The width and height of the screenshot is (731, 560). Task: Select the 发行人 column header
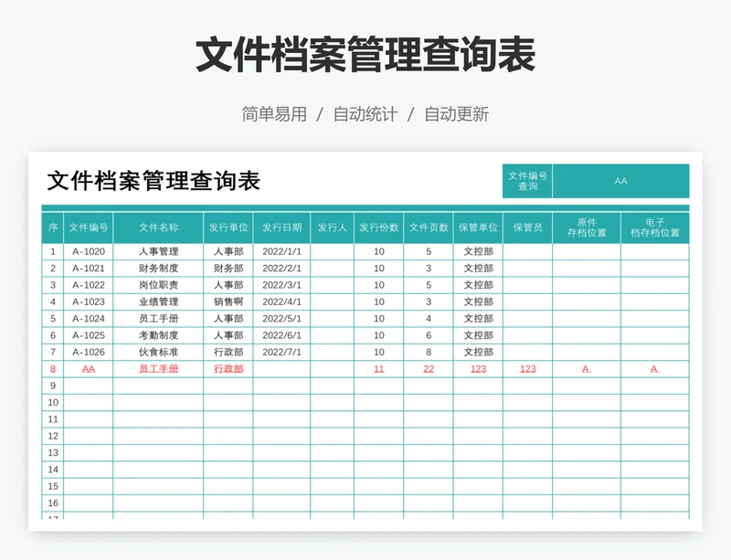coord(332,227)
